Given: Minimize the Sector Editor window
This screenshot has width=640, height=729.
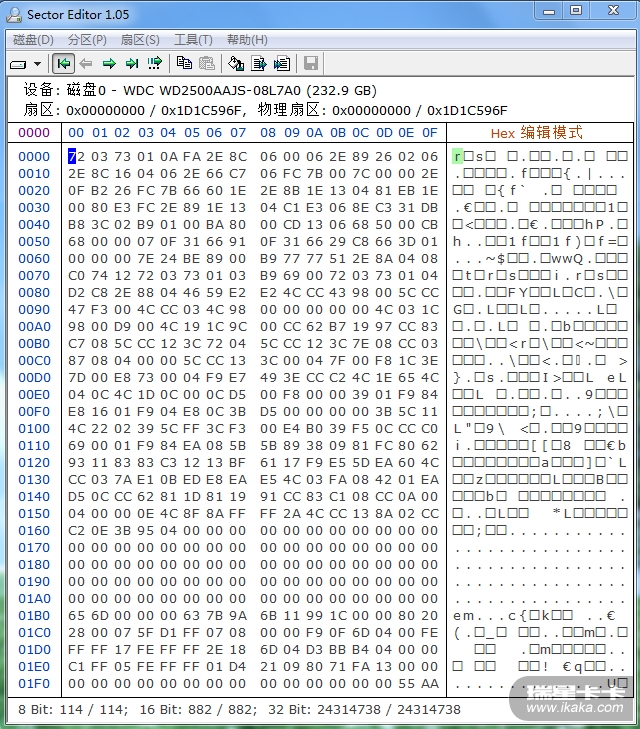Looking at the screenshot, I should [549, 11].
